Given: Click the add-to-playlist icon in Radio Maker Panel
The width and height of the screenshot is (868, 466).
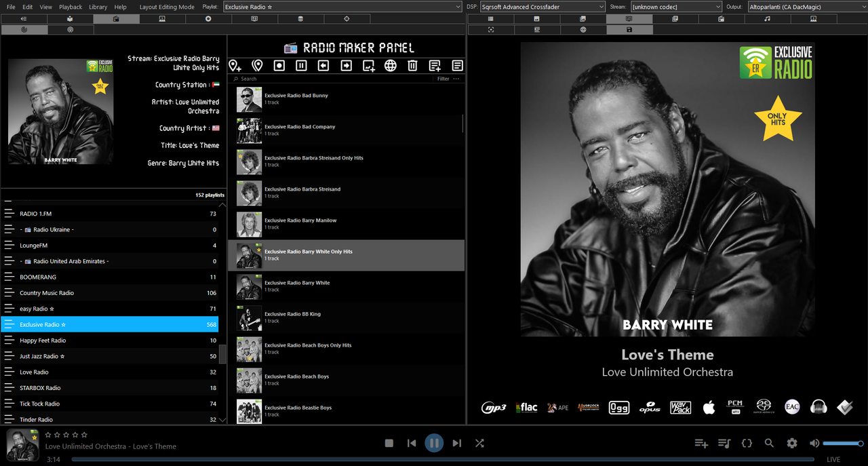Looking at the screenshot, I should coord(435,66).
